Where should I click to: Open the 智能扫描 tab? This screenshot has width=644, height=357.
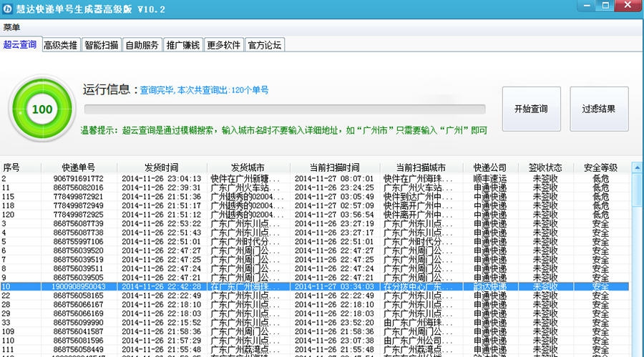pos(102,45)
